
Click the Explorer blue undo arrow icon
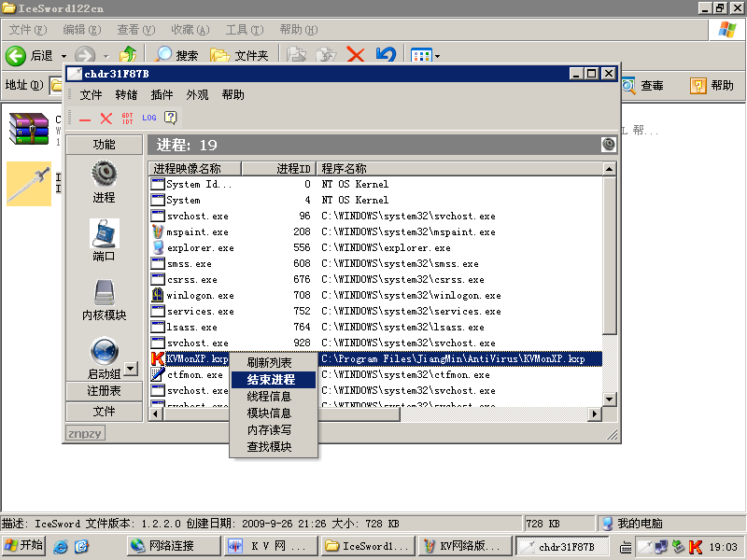(386, 55)
